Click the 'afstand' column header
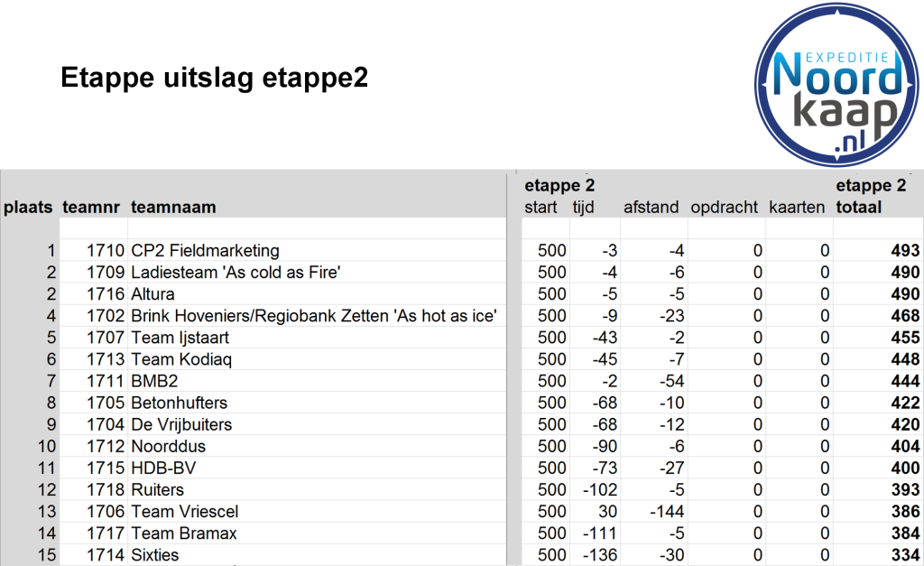 (x=651, y=208)
